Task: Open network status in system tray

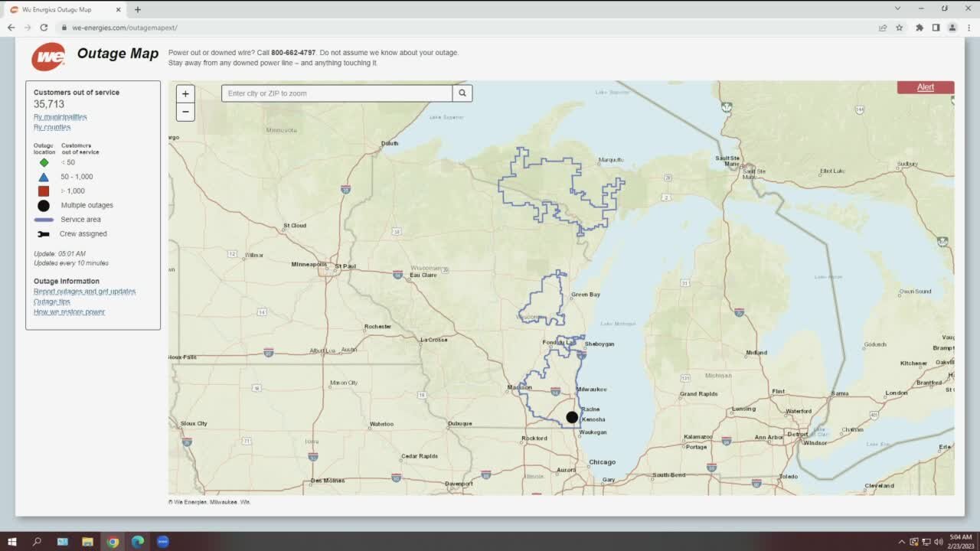Action: coord(926,542)
